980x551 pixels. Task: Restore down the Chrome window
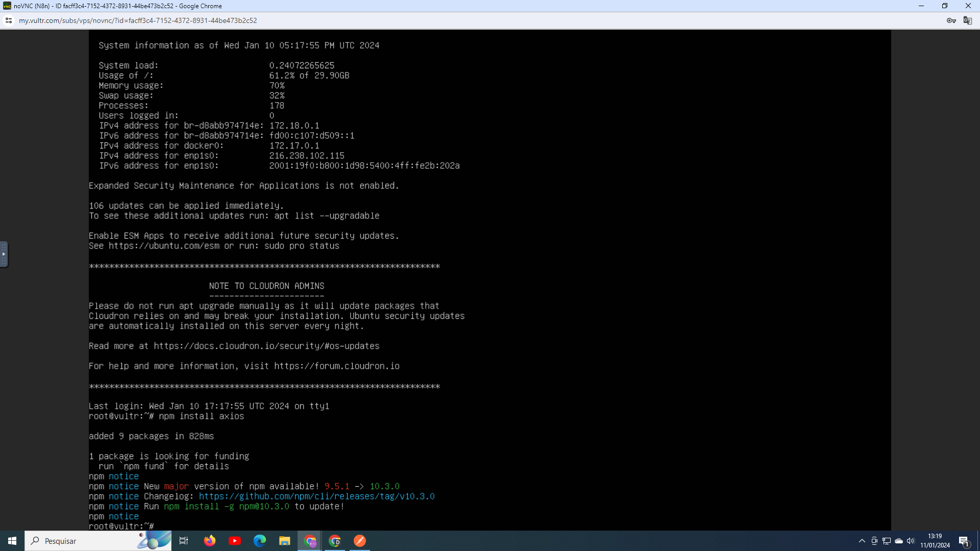[945, 6]
